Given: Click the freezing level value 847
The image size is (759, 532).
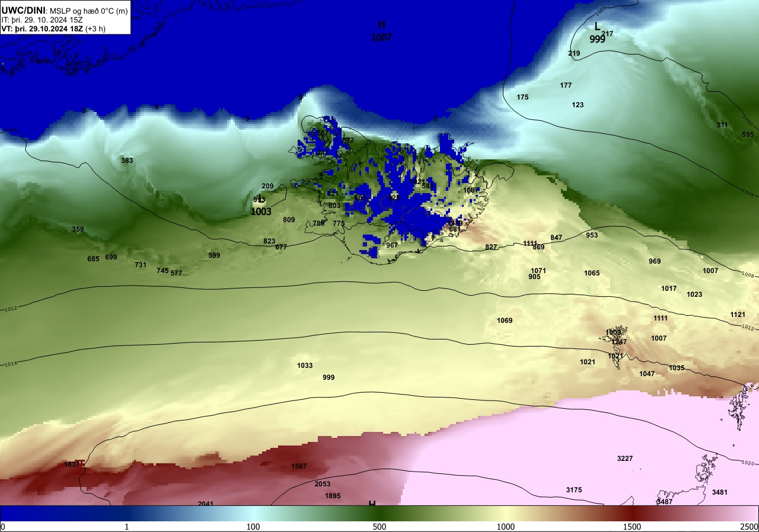Looking at the screenshot, I should coord(556,238).
